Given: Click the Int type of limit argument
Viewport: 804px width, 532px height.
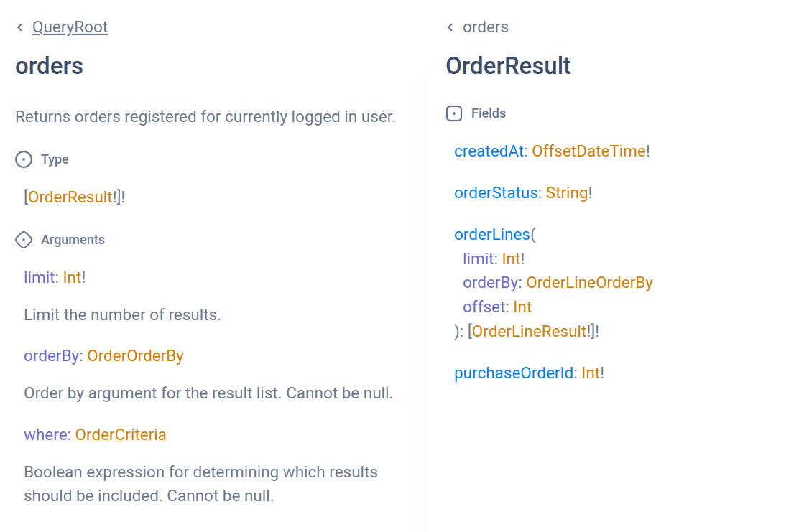Looking at the screenshot, I should (72, 277).
